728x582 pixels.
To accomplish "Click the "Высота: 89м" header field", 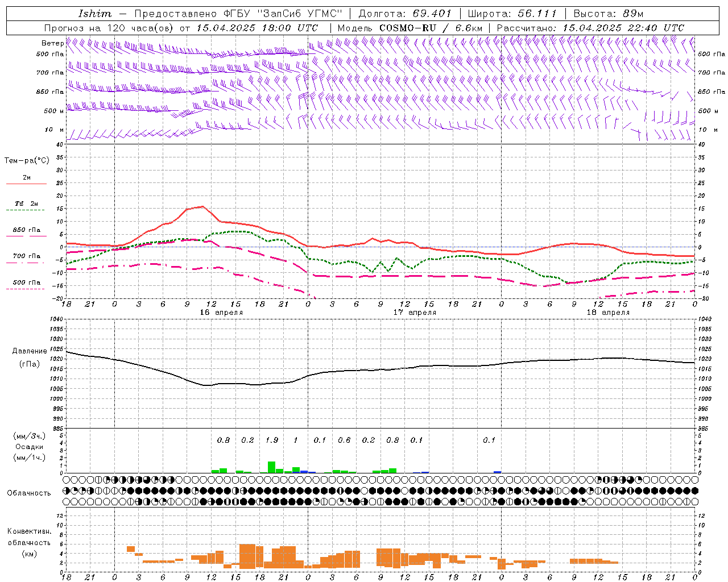I will [609, 14].
